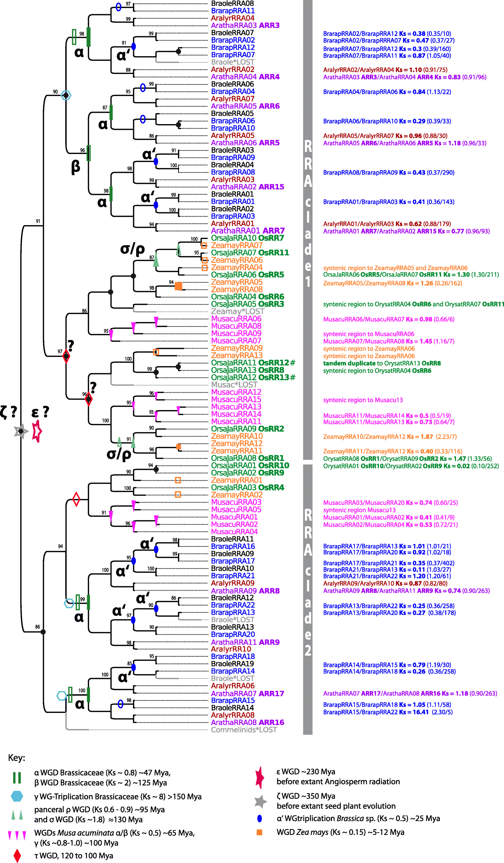Click the filled orange square beside ZeamayRRA05
504x863 pixels.
tap(178, 286)
